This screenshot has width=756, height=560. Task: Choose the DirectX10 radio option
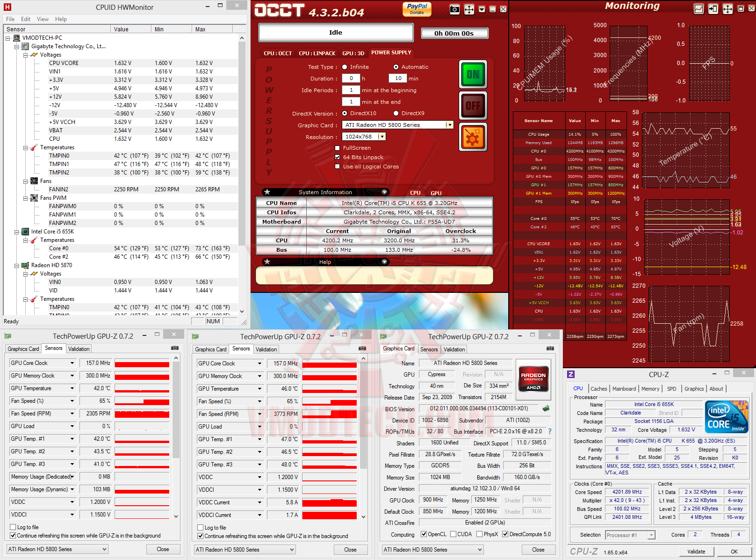point(345,113)
